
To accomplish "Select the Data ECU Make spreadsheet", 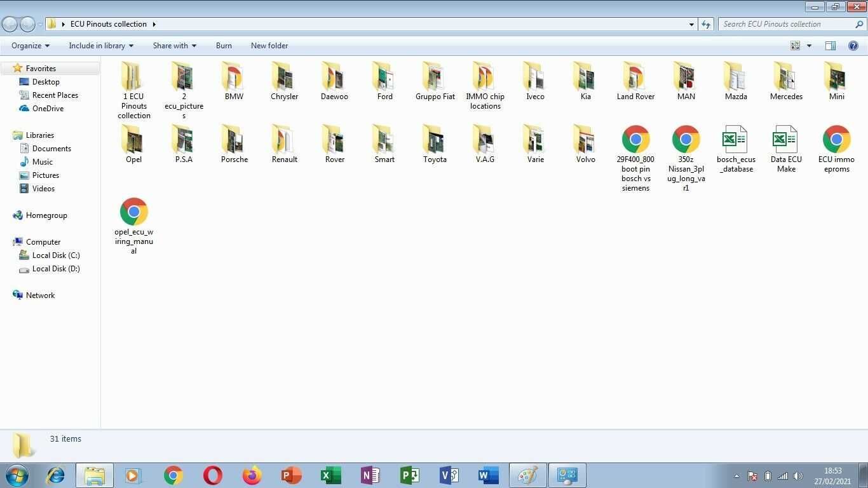I will [x=786, y=149].
